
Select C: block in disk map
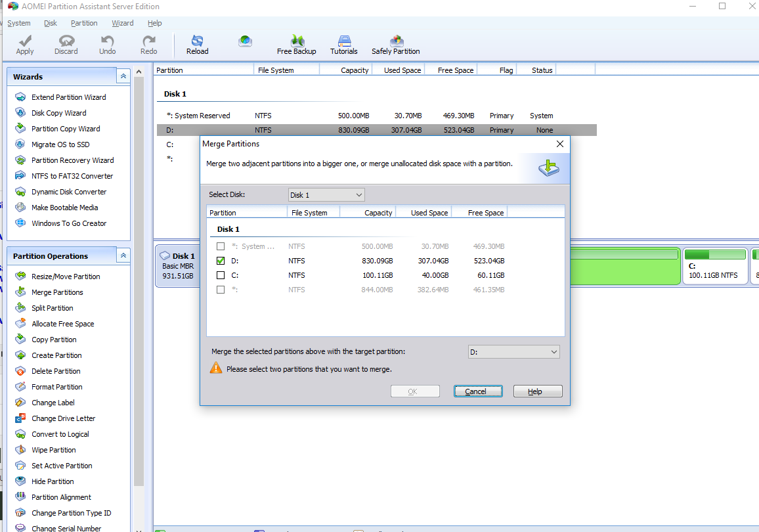(x=715, y=266)
